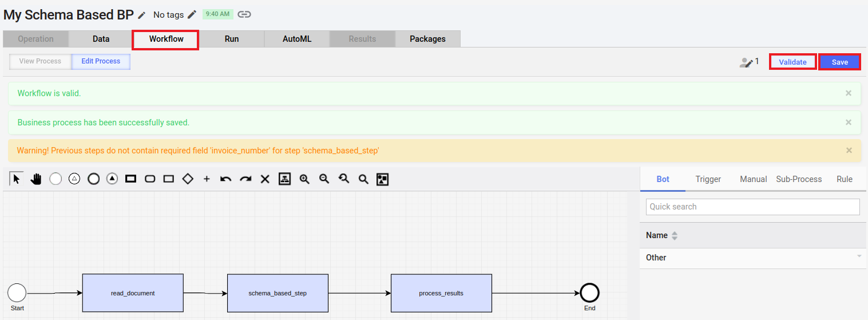Select the schema_based_step node
The image size is (868, 320).
point(278,293)
